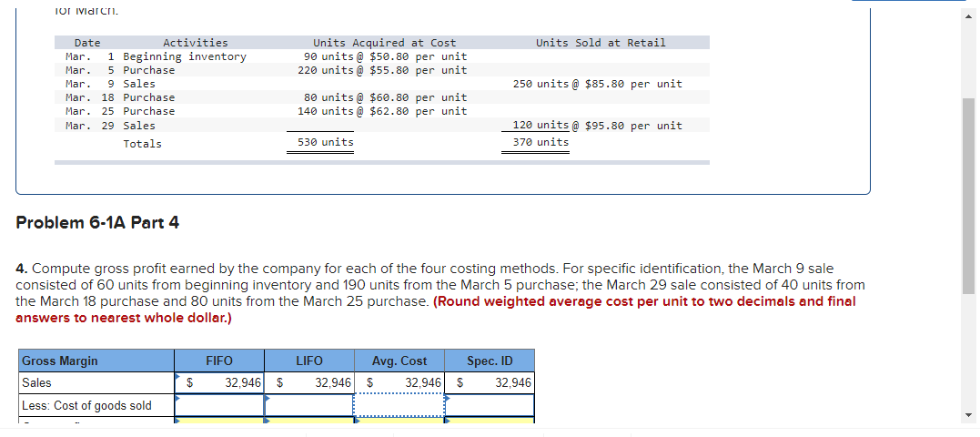980x437 pixels.
Task: Click 220 units @ $55.80 per unit
Action: [x=382, y=70]
